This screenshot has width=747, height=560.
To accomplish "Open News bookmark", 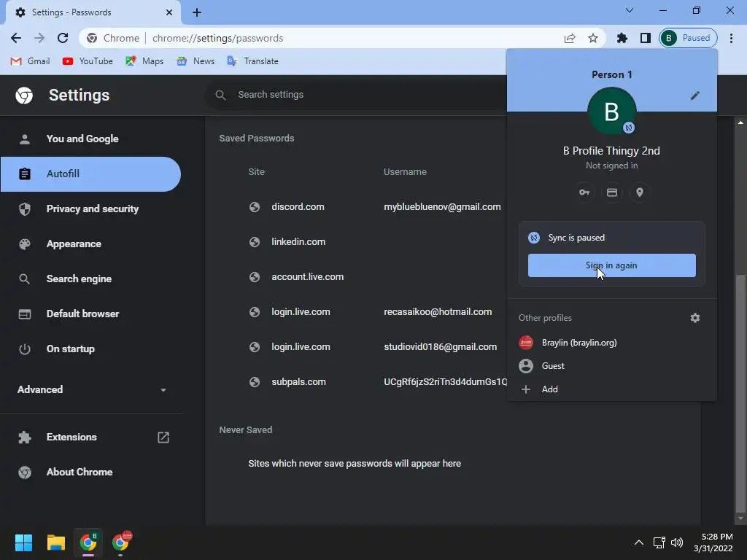I will point(196,61).
